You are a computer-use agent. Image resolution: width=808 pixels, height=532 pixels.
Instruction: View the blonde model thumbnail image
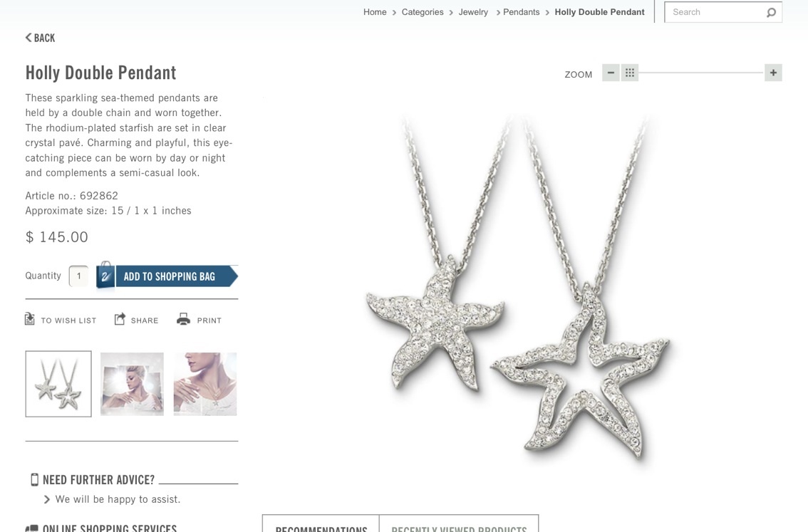tap(132, 384)
